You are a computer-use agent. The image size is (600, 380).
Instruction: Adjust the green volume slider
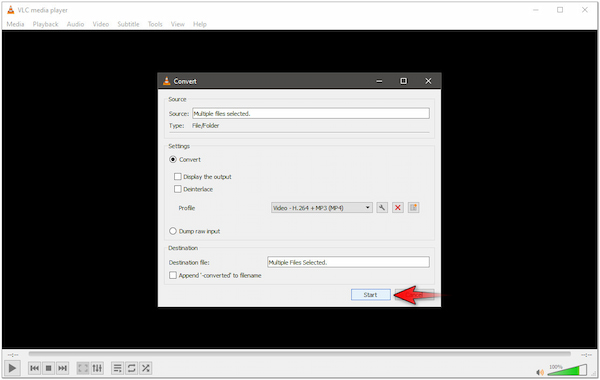pos(567,370)
